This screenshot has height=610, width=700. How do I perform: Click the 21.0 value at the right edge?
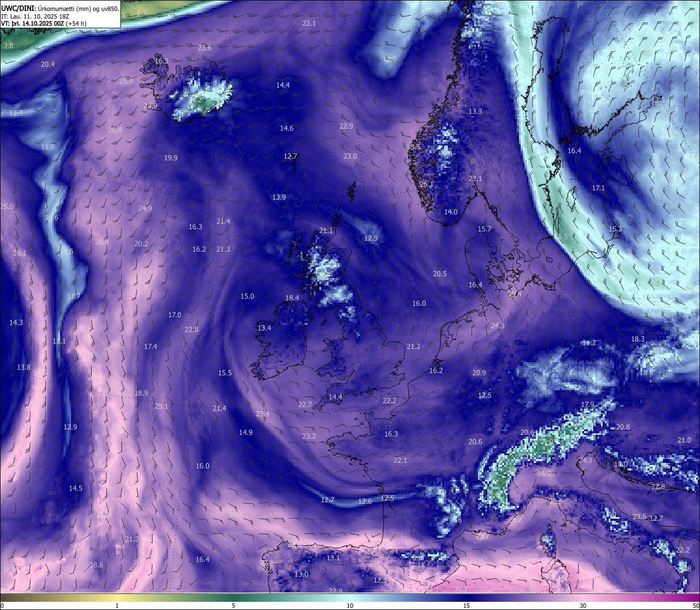click(x=684, y=440)
